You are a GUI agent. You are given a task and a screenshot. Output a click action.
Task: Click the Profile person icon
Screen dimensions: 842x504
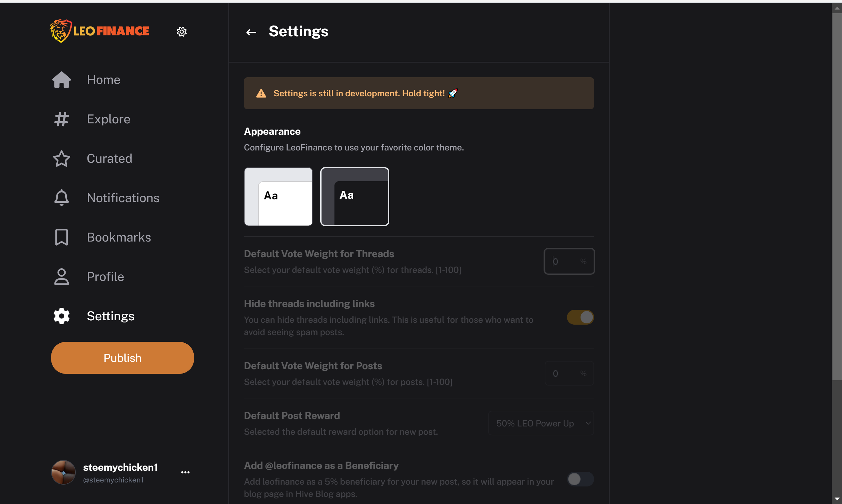click(62, 276)
